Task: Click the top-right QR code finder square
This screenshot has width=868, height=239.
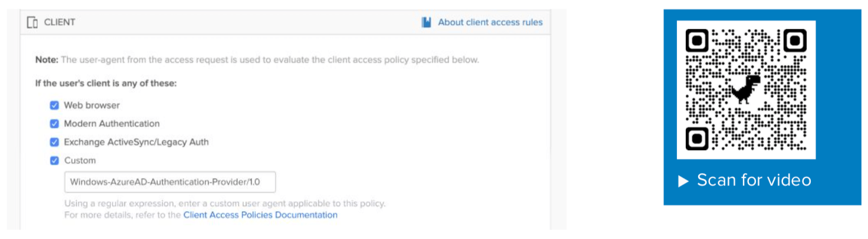Action: point(795,41)
